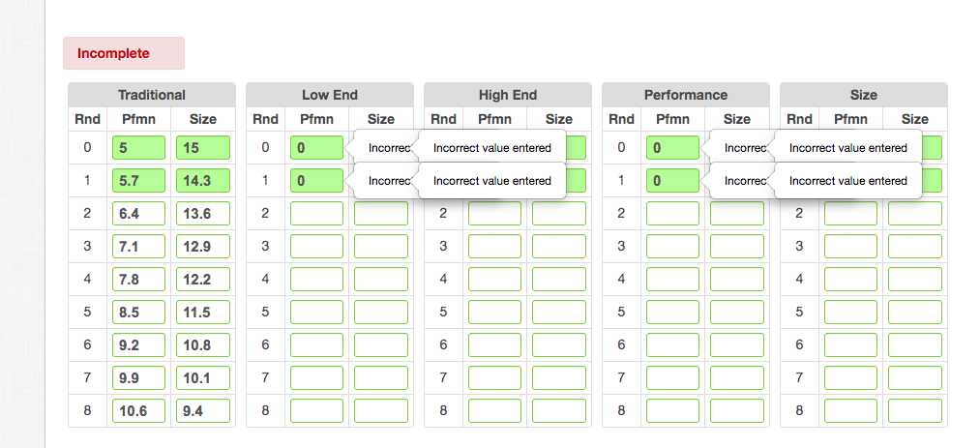Select Size segment round 4 Size field

coord(915,280)
